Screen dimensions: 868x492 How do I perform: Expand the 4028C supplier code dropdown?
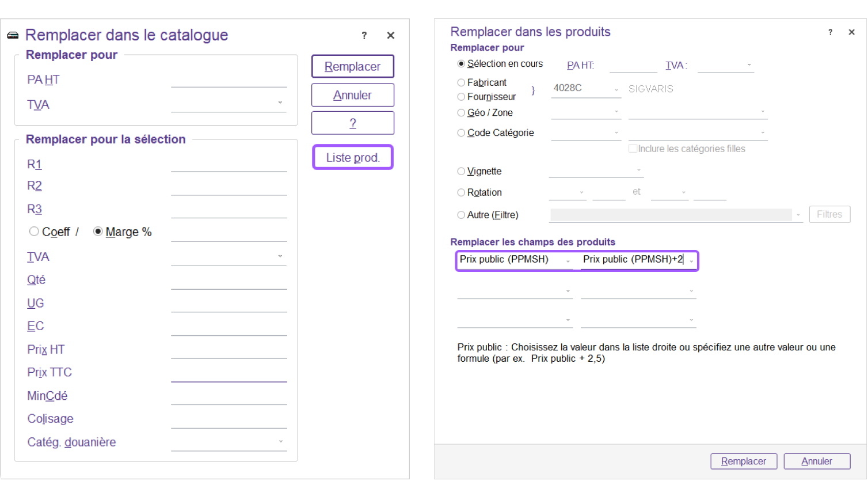[616, 90]
